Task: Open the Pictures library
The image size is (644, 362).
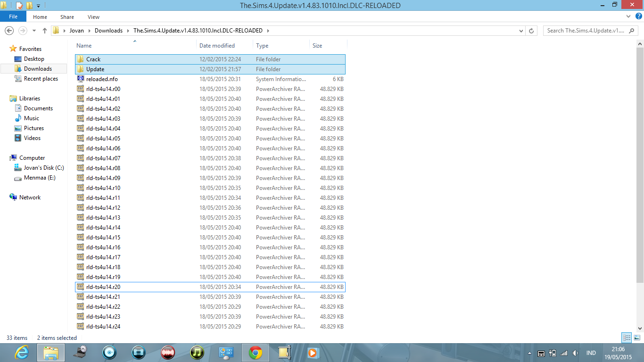Action: click(x=34, y=128)
